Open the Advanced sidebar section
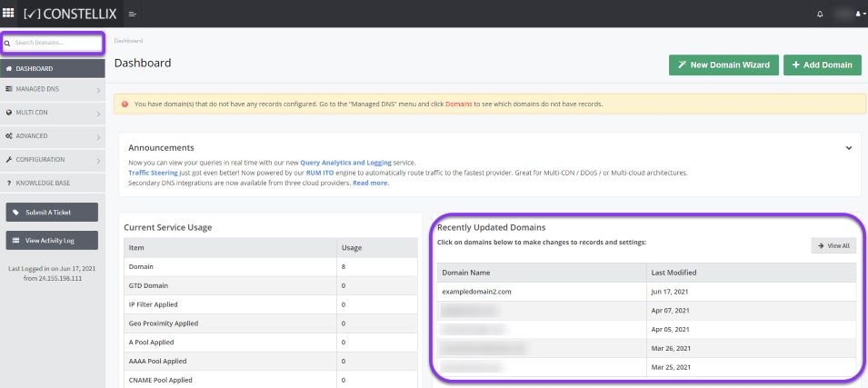This screenshot has width=868, height=388. 53,136
